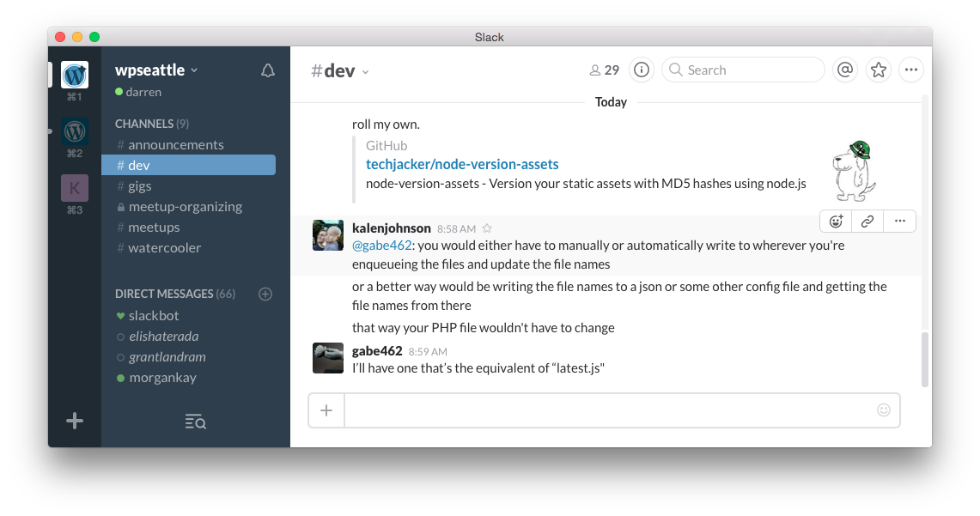Open new direct message plus icon
The image size is (980, 516).
coord(265,294)
